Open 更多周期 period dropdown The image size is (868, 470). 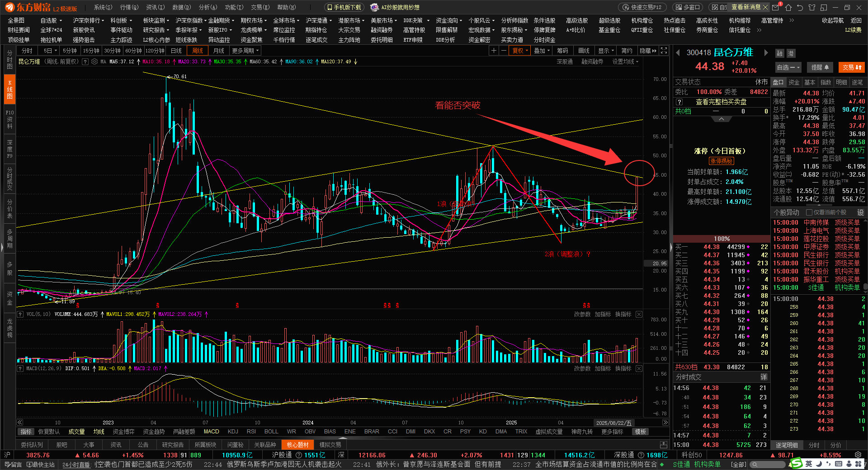tap(245, 51)
